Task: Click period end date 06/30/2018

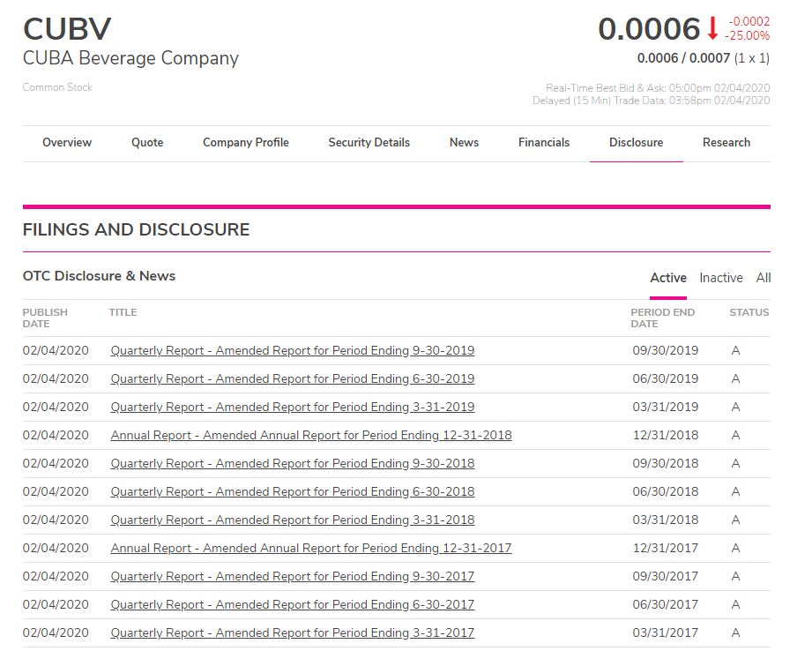Action: (666, 491)
